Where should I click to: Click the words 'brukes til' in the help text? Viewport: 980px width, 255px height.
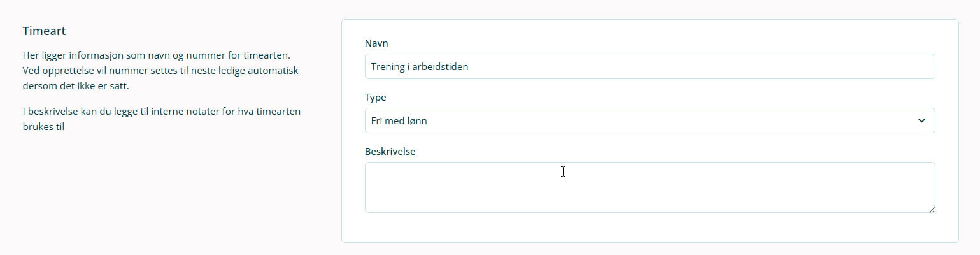[x=44, y=126]
